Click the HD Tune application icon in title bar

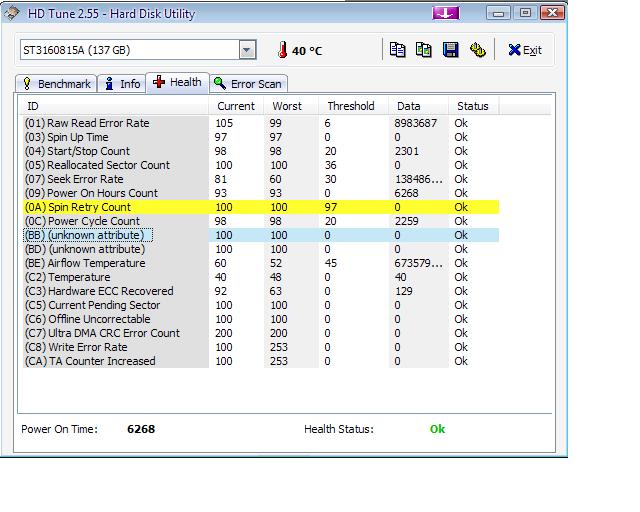point(12,13)
